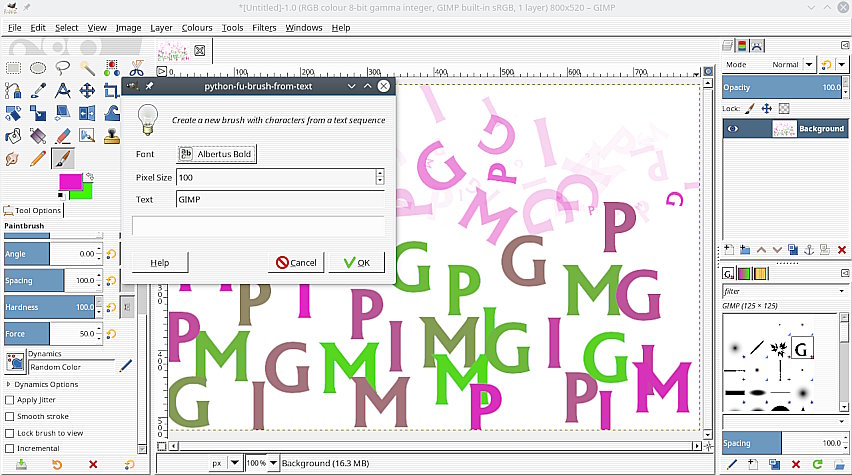Click the edit dynamics pencil icon
The image size is (852, 475).
pos(126,366)
